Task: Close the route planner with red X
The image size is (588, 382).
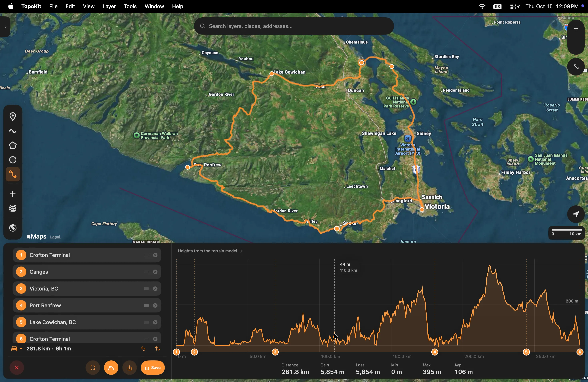Action: pos(17,368)
